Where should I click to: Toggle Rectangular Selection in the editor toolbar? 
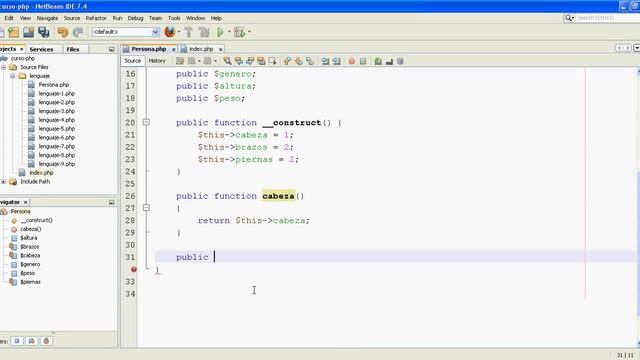[x=272, y=61]
